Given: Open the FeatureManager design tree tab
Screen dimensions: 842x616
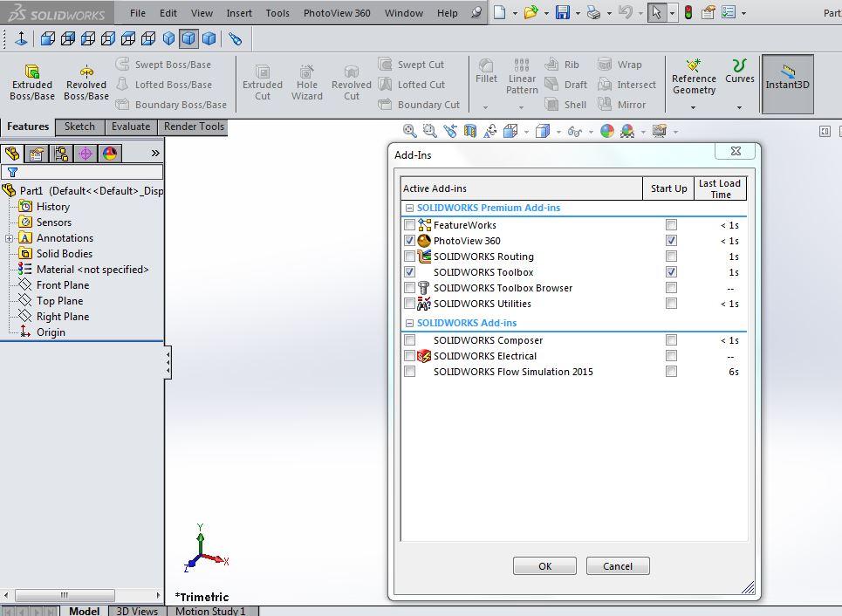Looking at the screenshot, I should [12, 154].
